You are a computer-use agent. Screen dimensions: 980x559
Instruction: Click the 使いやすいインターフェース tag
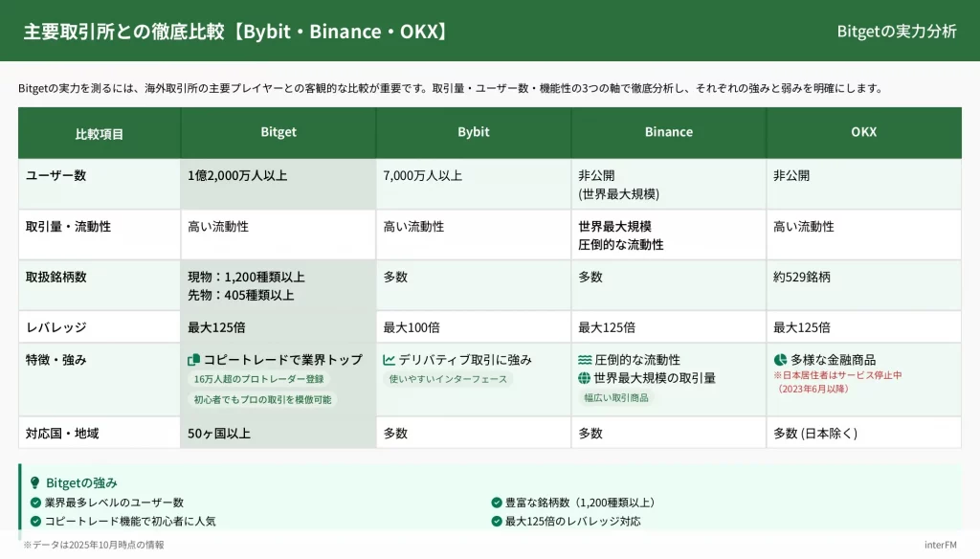[448, 379]
